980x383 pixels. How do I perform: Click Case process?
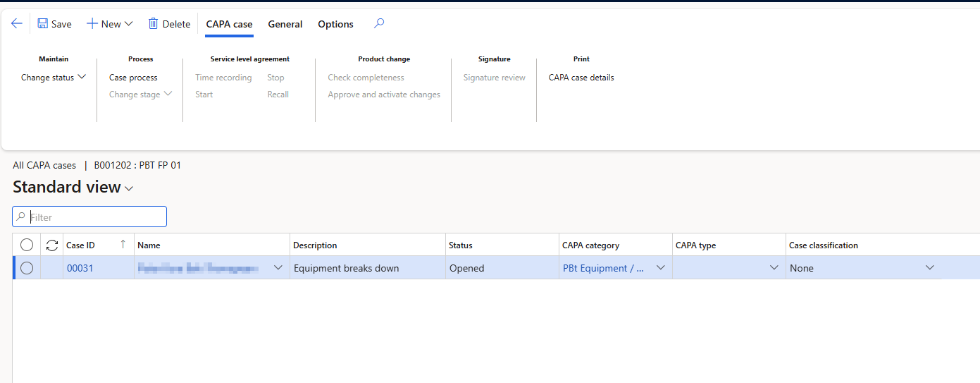pos(133,78)
